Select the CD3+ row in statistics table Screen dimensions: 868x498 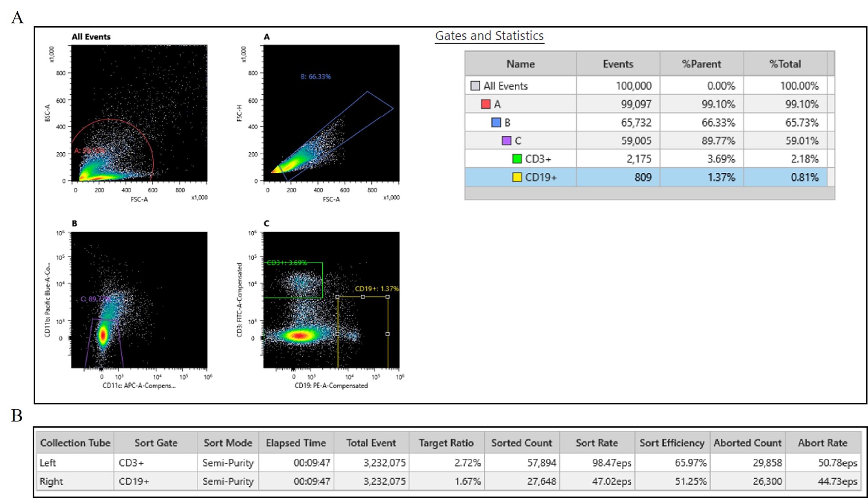pos(538,159)
